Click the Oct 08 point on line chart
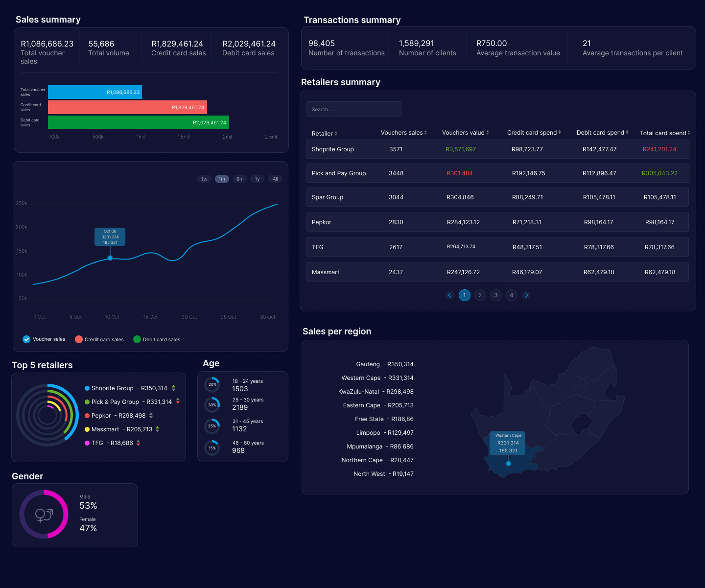Viewport: 705px width, 588px height. [x=110, y=258]
